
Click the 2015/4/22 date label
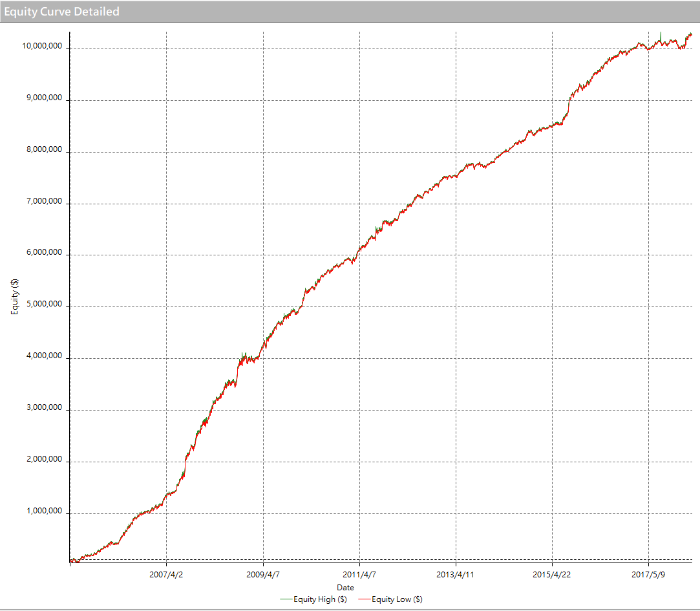pyautogui.click(x=552, y=575)
